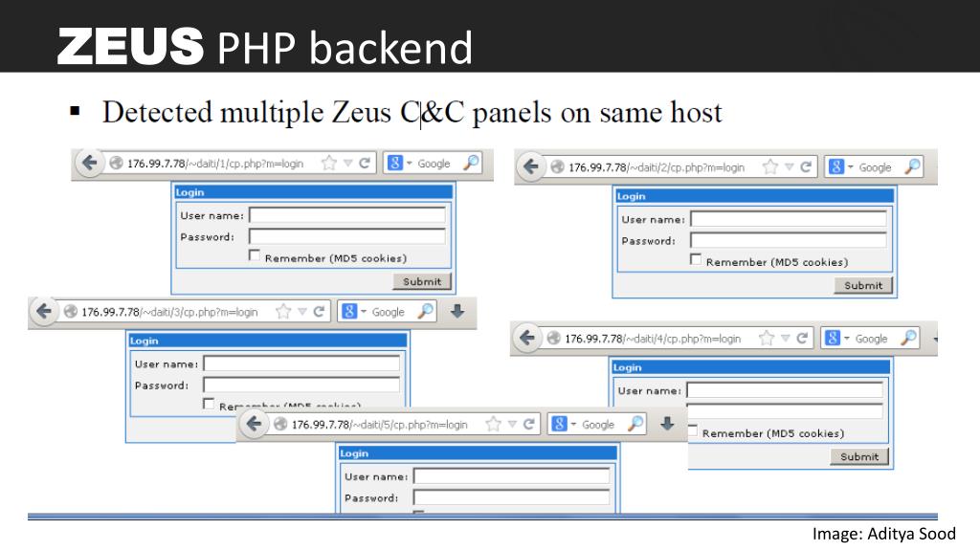Go back in the daiti/3 browser window
The image size is (980, 551).
pyautogui.click(x=44, y=311)
